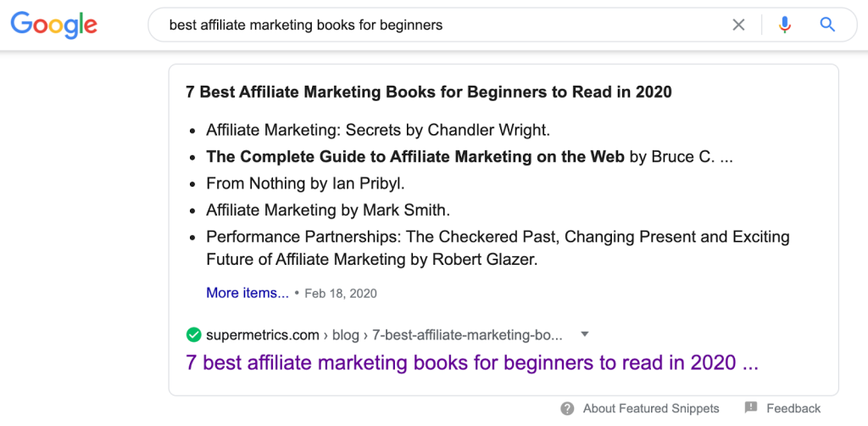Screen dimensions: 868x426
Task: Select Affiliate Marketing by Mark Smith item
Action: click(x=328, y=210)
